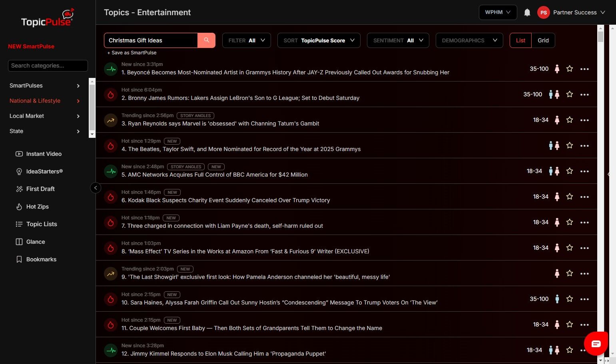This screenshot has width=616, height=364.
Task: Click the category list scrollbar down arrow
Action: pos(92,135)
